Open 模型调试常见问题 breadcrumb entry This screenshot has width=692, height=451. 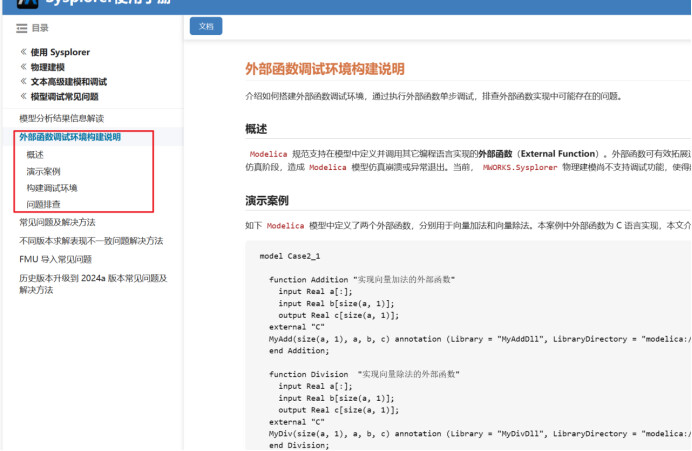pyautogui.click(x=64, y=97)
